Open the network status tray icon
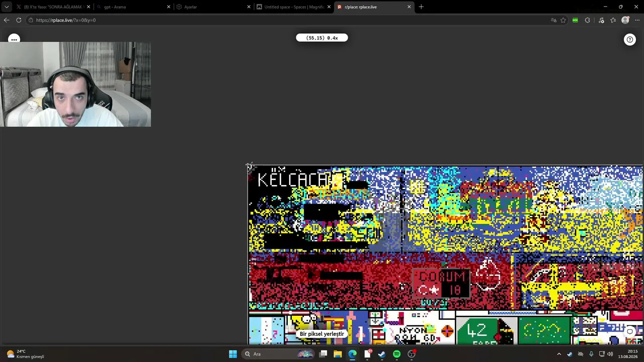The width and height of the screenshot is (644, 362). click(602, 354)
